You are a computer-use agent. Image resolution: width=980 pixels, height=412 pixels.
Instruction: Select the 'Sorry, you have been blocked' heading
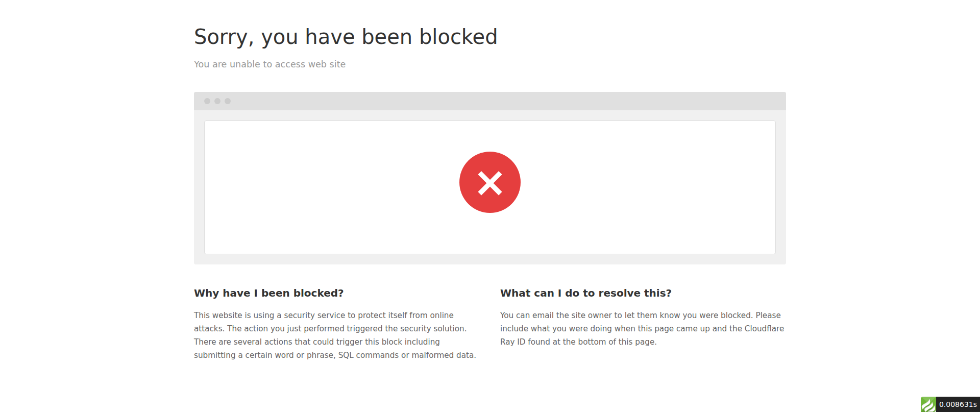[346, 37]
